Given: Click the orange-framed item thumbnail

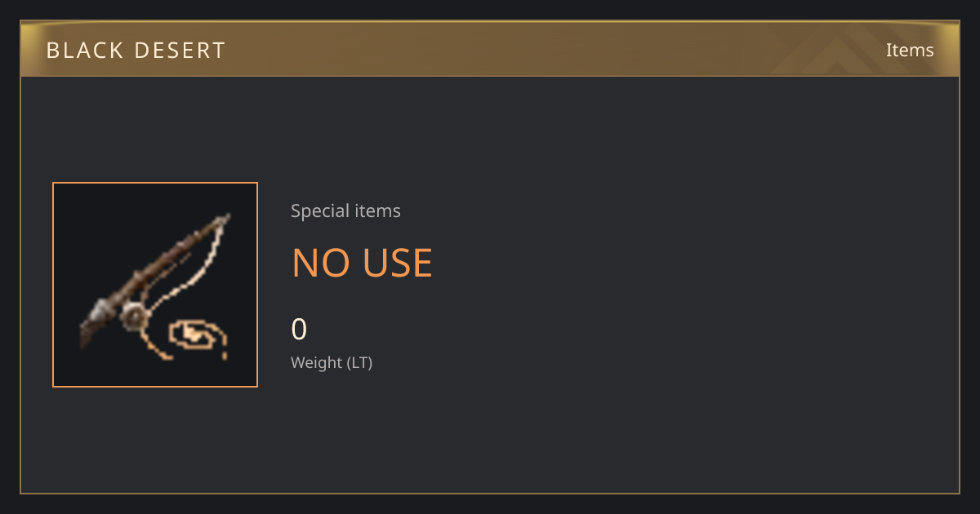Looking at the screenshot, I should [x=155, y=285].
